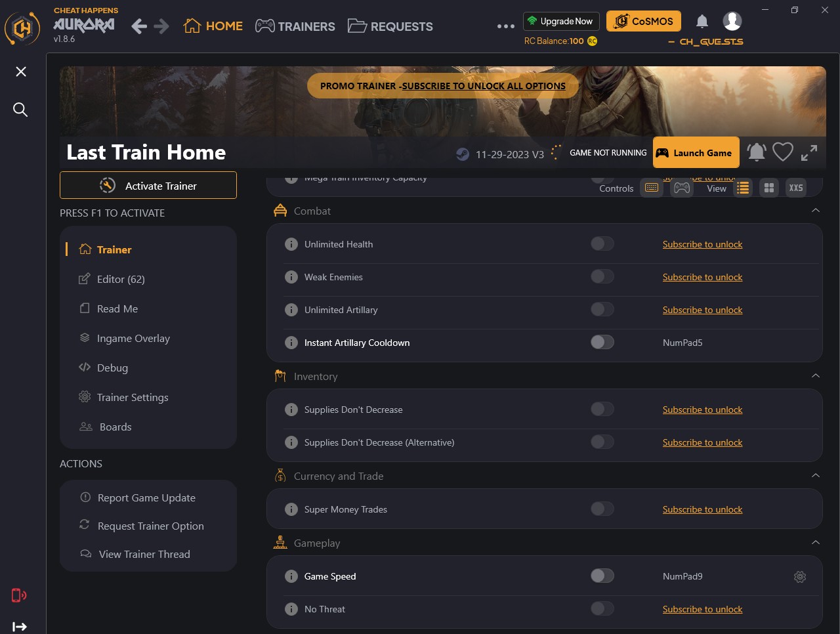Screen dimensions: 840x634
Task: Show info for Instant Artillary Cooldown
Action: coord(291,343)
